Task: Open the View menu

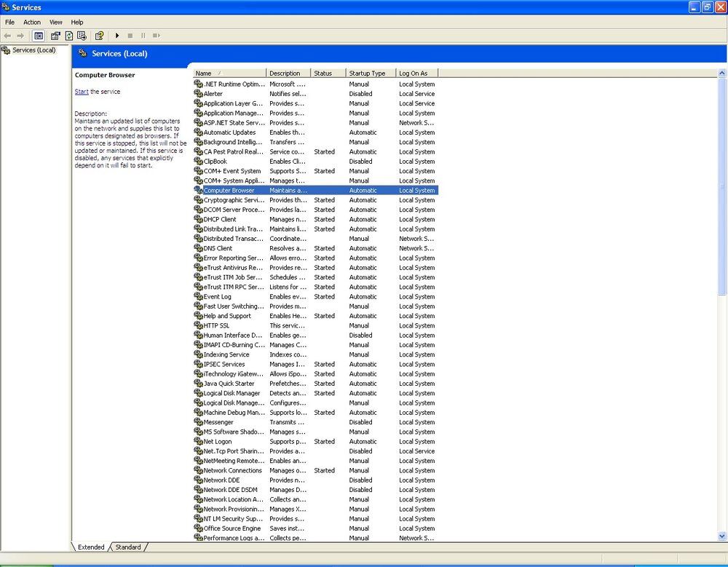Action: tap(56, 23)
